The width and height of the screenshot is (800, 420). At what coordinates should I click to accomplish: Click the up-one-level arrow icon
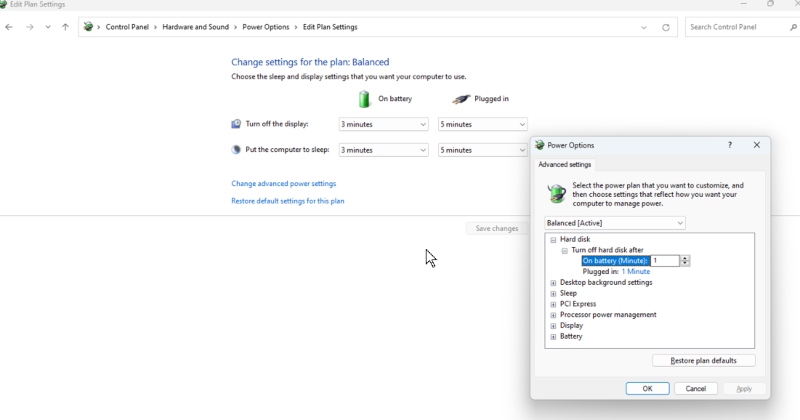coord(66,27)
